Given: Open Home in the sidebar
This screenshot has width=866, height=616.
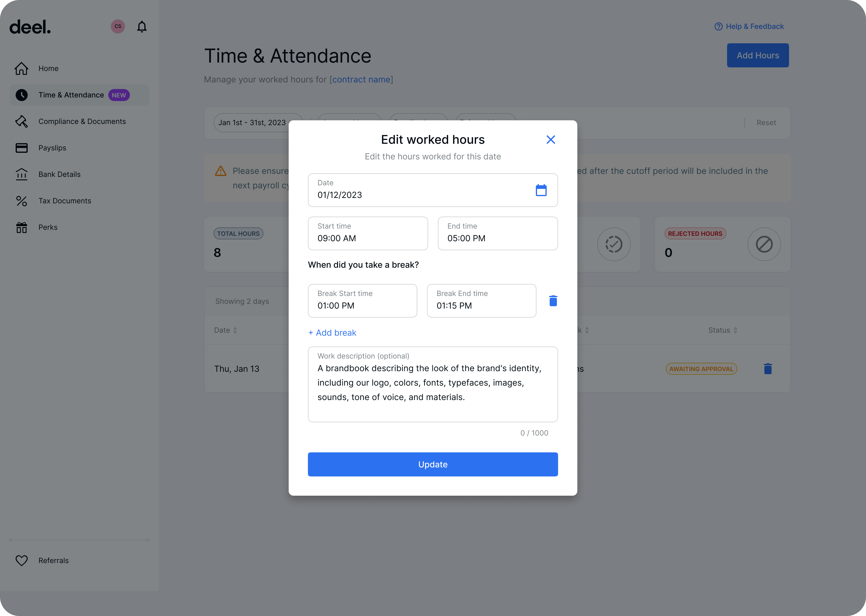Looking at the screenshot, I should (79, 68).
